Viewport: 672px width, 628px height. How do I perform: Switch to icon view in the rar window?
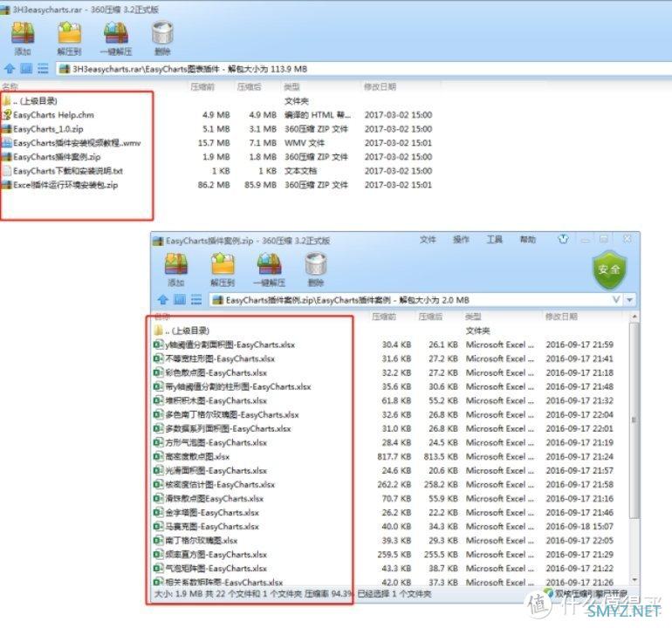26,69
